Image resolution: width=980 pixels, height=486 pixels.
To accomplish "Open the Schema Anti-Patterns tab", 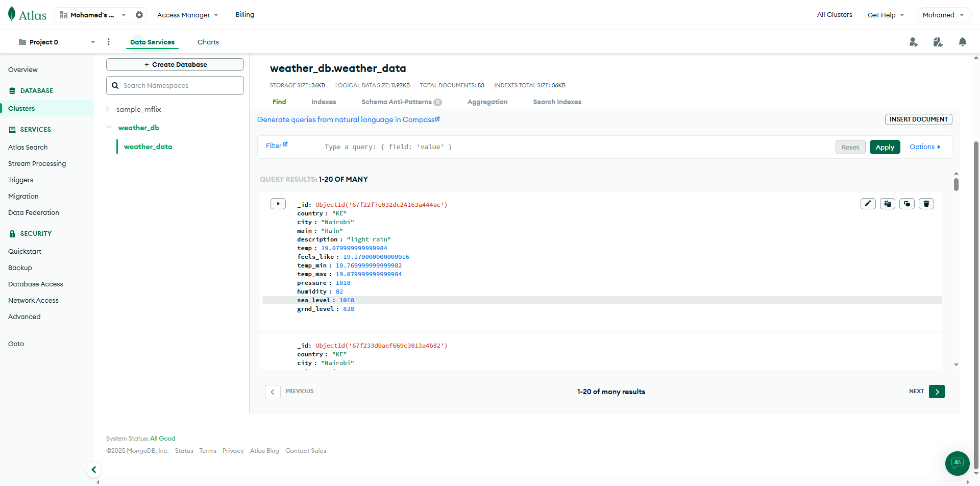I will point(401,102).
